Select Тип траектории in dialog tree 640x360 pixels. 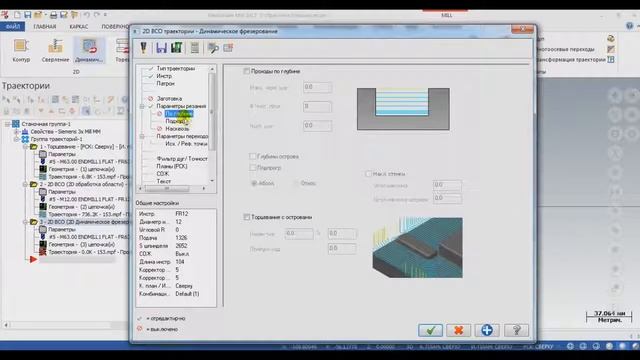(176, 69)
